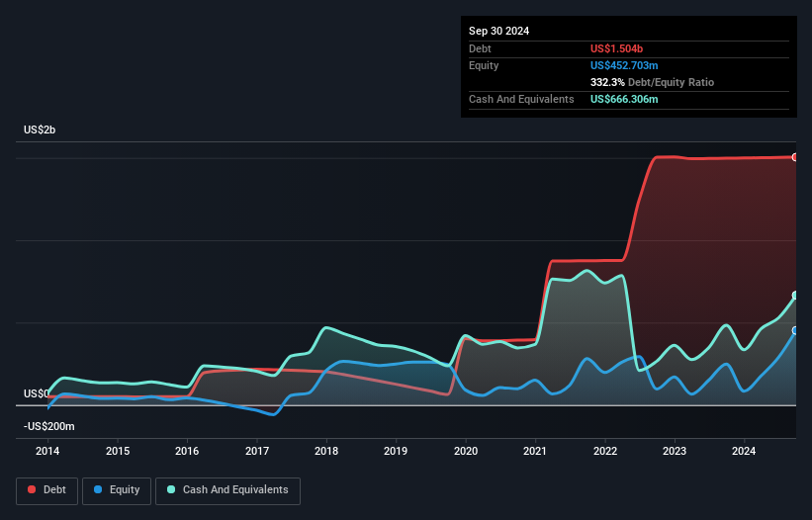Click the US$2b y-axis label

[x=40, y=130]
